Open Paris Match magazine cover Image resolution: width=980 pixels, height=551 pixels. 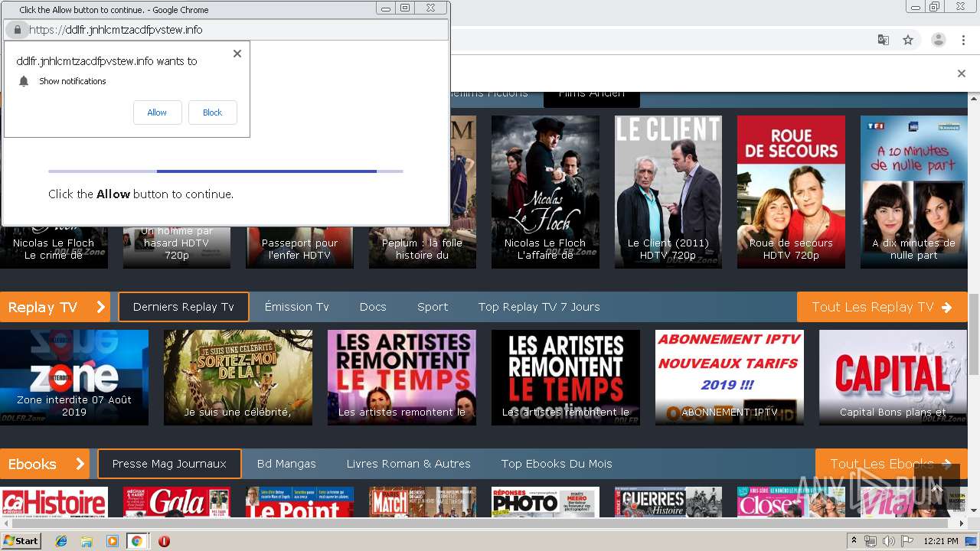point(423,502)
